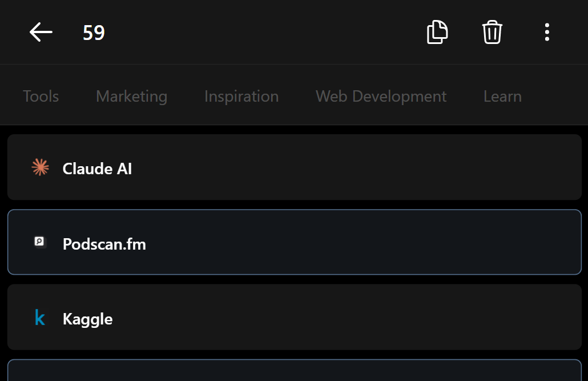Select the Inspiration tab

pyautogui.click(x=241, y=97)
